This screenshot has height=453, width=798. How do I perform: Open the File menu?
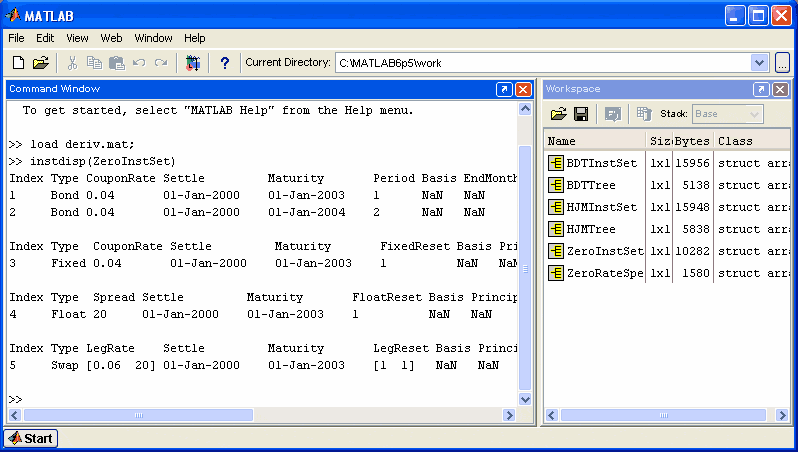(x=16, y=38)
